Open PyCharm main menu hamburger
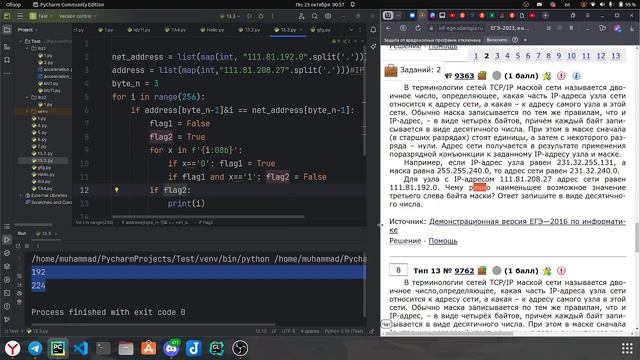Image resolution: width=640 pixels, height=360 pixels. point(20,16)
